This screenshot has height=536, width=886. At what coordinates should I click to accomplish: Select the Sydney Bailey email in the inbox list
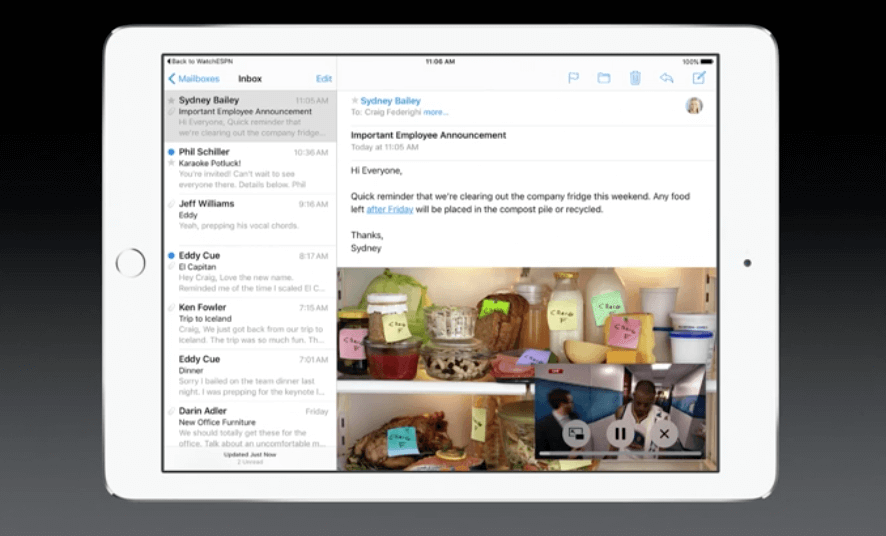pos(250,116)
